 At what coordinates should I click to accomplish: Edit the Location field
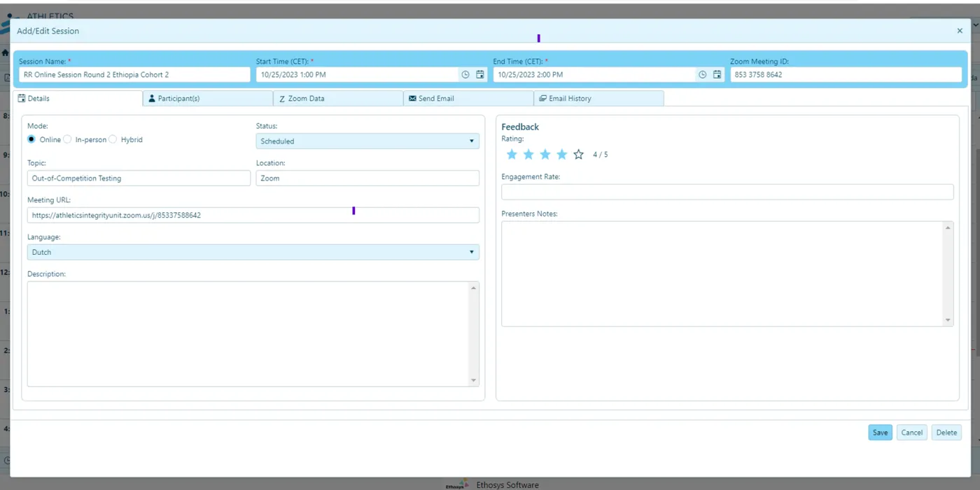(367, 178)
